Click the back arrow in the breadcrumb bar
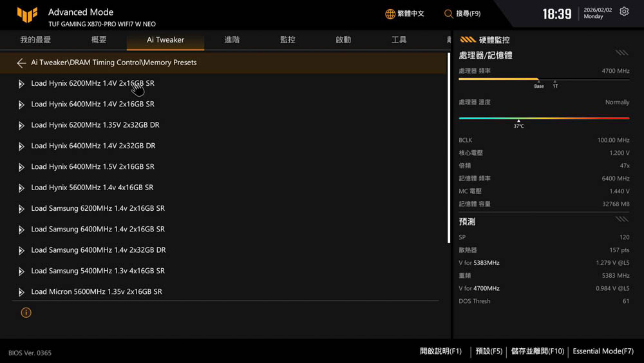The height and width of the screenshot is (363, 644). 21,63
